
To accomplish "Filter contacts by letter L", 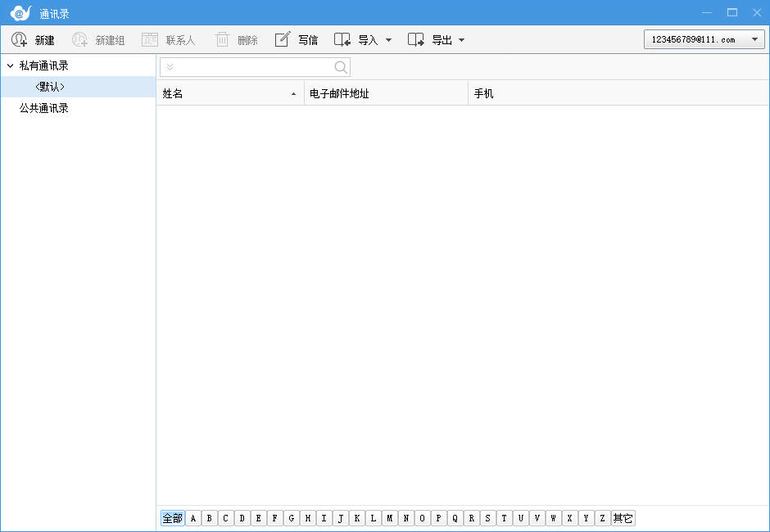I will click(374, 518).
